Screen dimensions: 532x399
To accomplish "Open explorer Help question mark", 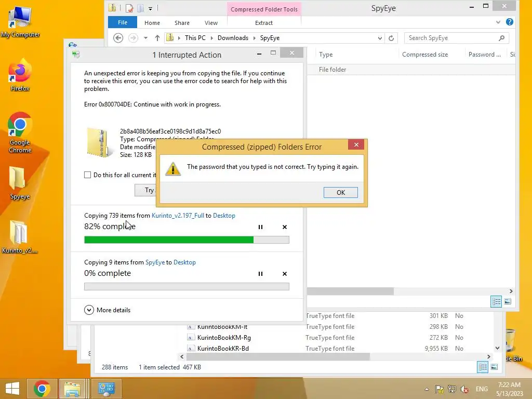I will click(x=509, y=22).
